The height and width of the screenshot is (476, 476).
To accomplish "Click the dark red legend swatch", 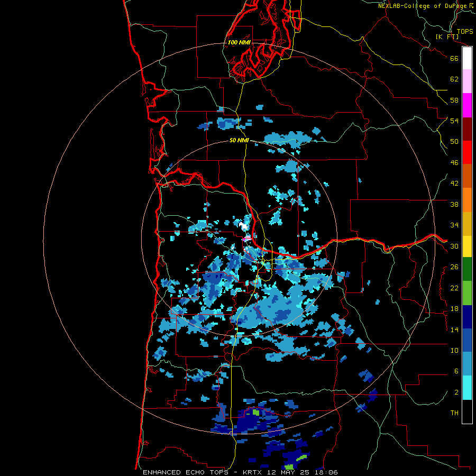I will point(467,129).
